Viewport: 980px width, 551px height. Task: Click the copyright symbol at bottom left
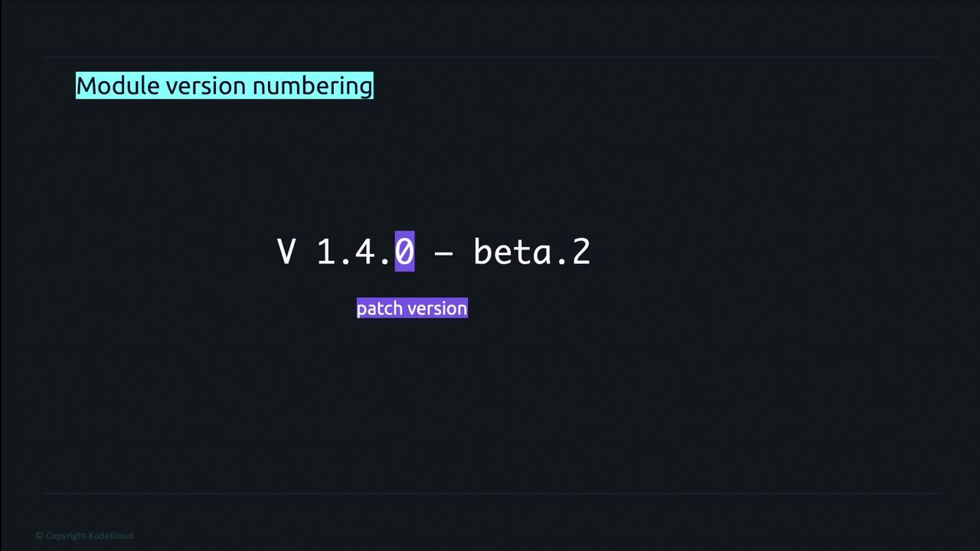[39, 536]
